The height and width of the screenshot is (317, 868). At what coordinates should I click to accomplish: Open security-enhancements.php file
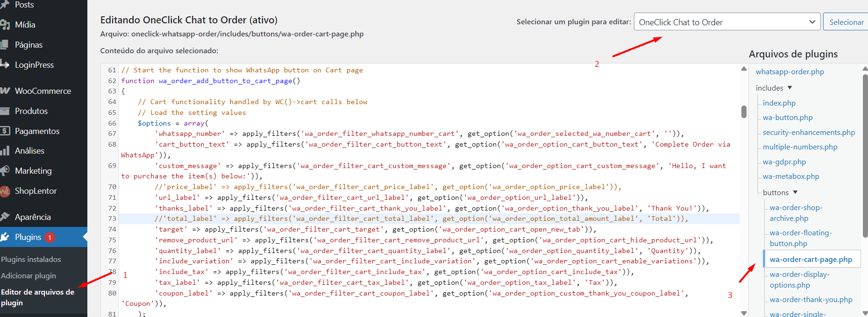(809, 133)
